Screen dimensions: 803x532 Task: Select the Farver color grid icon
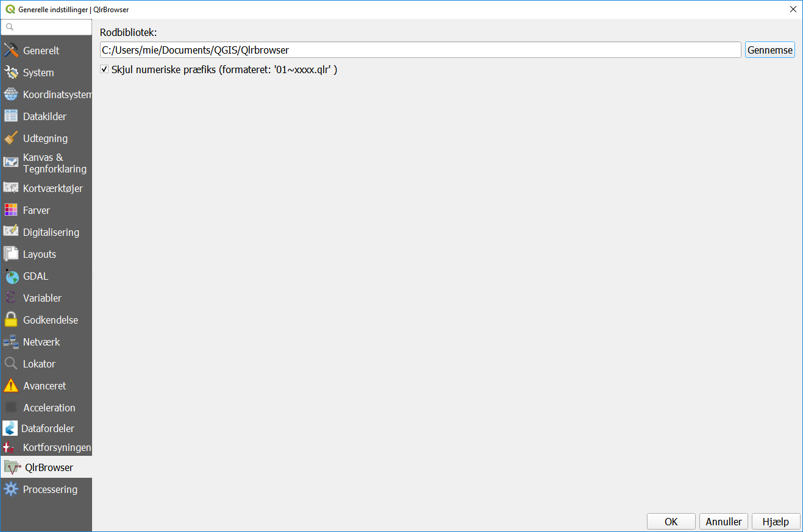coord(11,210)
